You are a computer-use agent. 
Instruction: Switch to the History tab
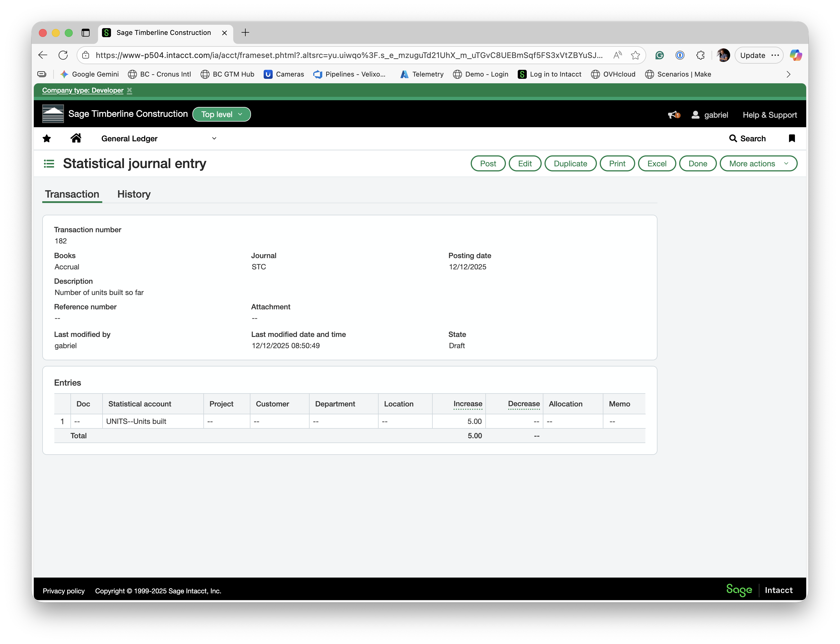(134, 194)
